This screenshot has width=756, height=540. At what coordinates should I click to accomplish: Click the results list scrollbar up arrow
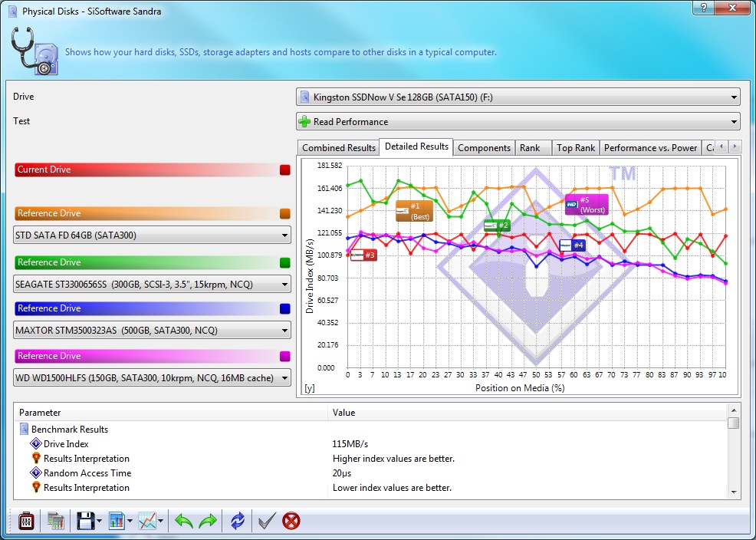point(733,410)
